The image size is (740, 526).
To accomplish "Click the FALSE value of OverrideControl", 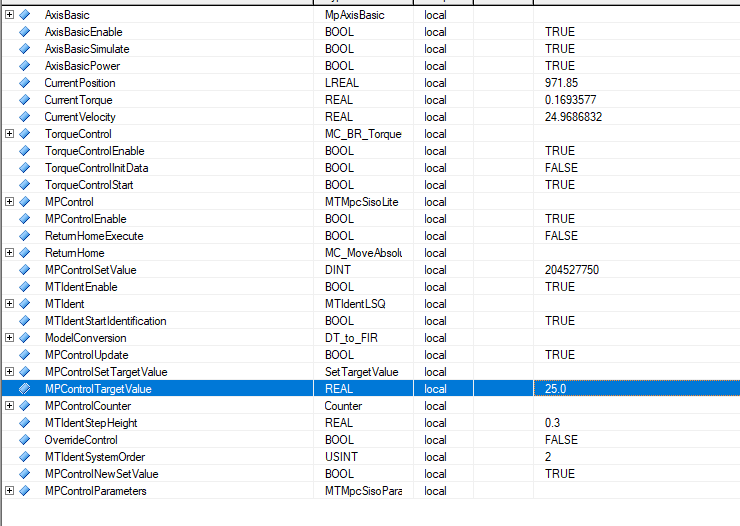I will click(561, 440).
